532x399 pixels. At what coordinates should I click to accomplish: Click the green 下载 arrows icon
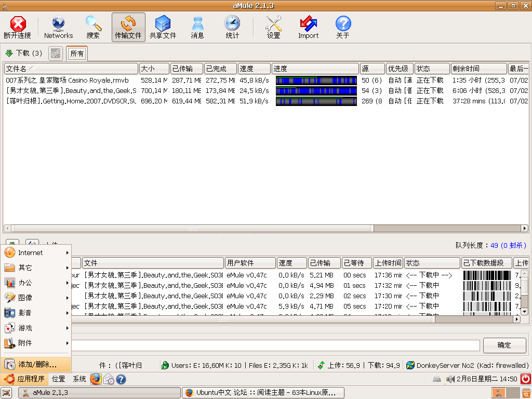(x=9, y=54)
